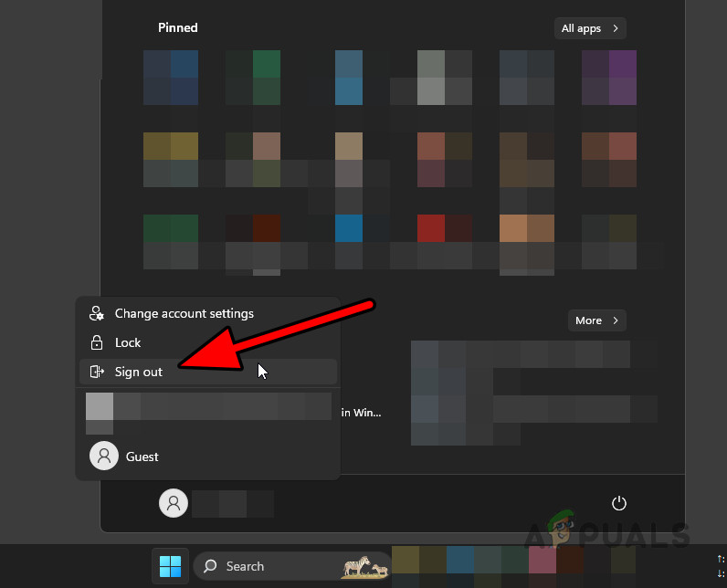This screenshot has height=588, width=727.
Task: Click the Lock padlock icon
Action: [97, 342]
